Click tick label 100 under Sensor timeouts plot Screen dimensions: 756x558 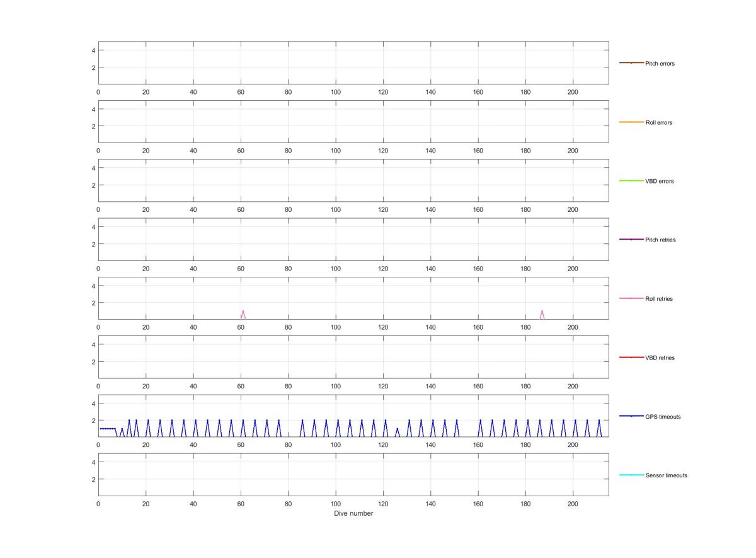click(x=336, y=504)
